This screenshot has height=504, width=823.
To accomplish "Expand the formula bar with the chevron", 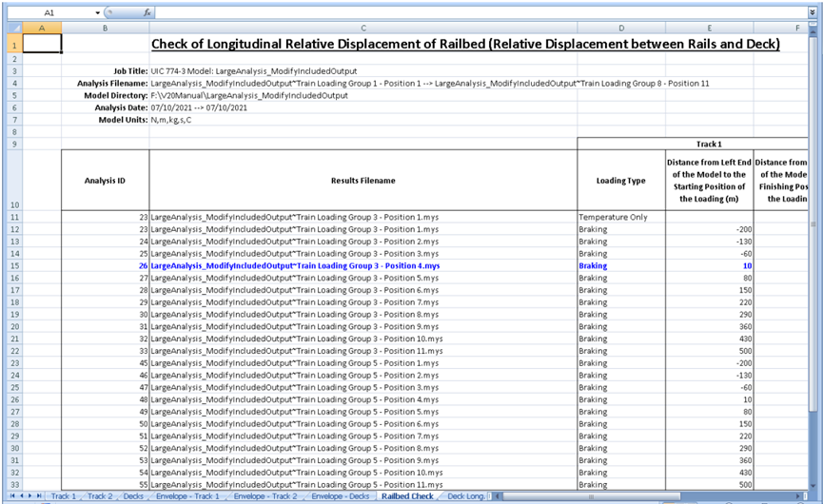I will pyautogui.click(x=813, y=13).
